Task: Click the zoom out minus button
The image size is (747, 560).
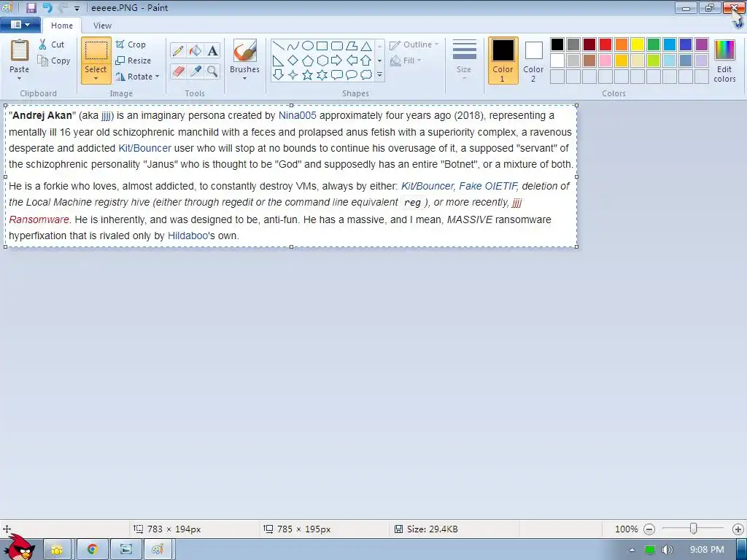Action: coord(649,529)
